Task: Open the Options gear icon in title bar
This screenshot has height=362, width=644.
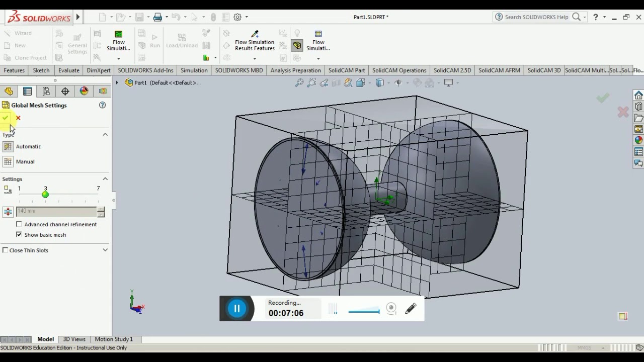Action: (x=237, y=17)
